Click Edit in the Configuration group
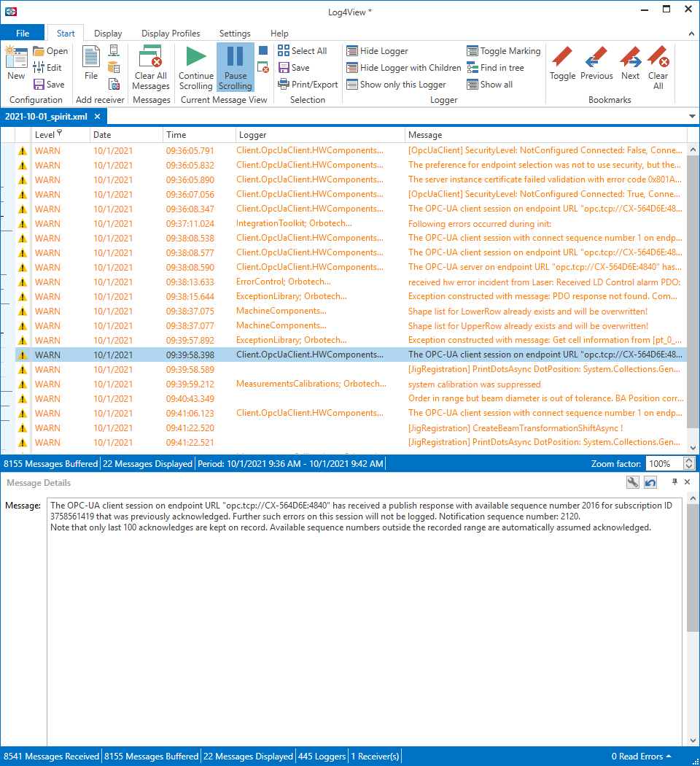 tap(47, 67)
